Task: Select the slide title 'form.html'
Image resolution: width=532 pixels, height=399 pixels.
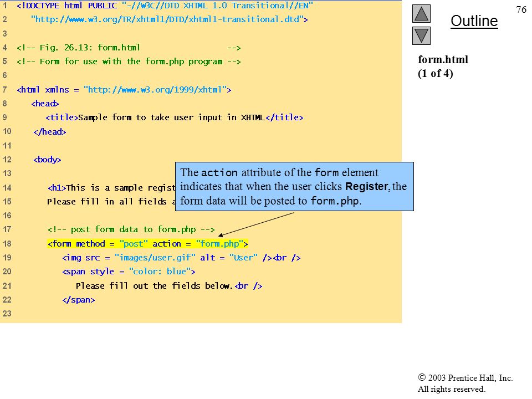Action: (x=443, y=60)
